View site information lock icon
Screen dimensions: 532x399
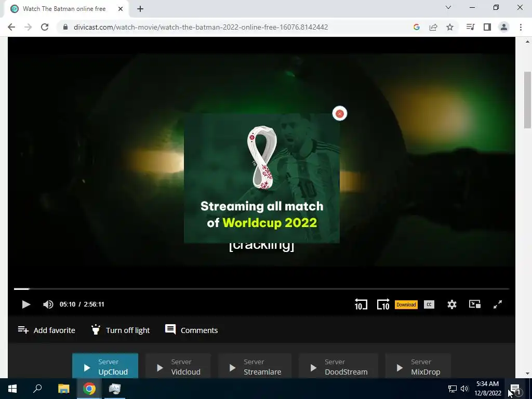click(65, 27)
